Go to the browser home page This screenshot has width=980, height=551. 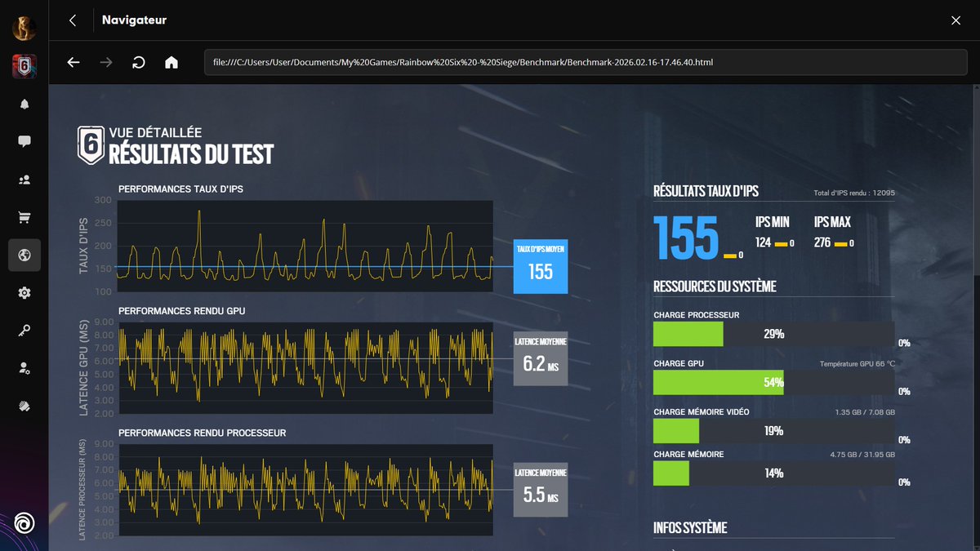[171, 62]
